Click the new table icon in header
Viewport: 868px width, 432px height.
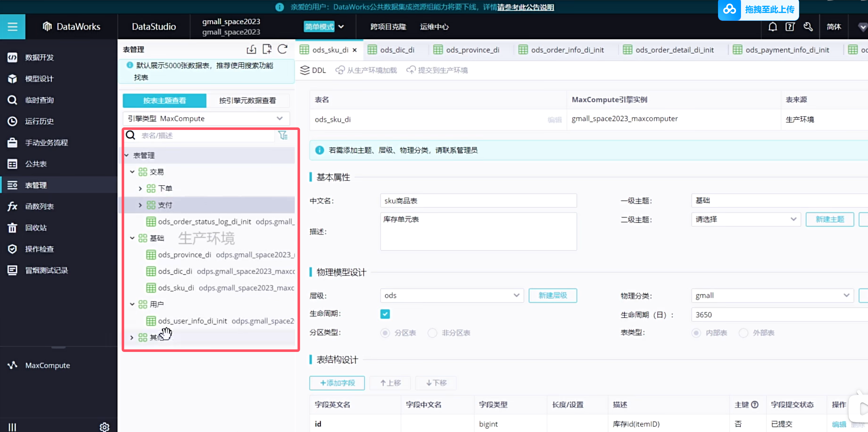[267, 49]
